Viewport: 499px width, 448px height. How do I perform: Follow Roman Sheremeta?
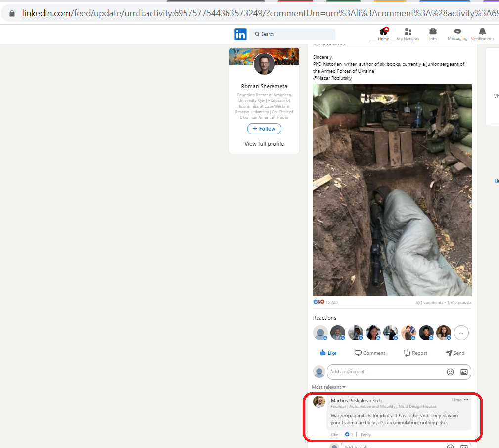(264, 129)
